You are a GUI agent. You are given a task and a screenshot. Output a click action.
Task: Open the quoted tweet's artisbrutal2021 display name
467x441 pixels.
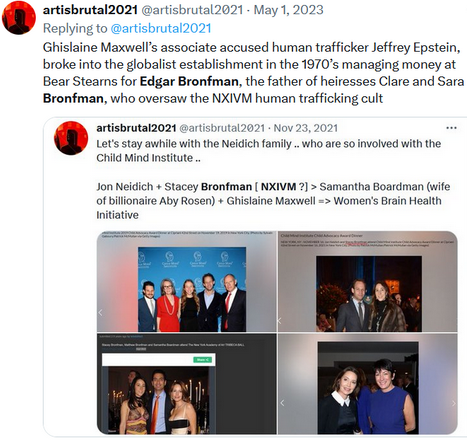click(x=136, y=128)
